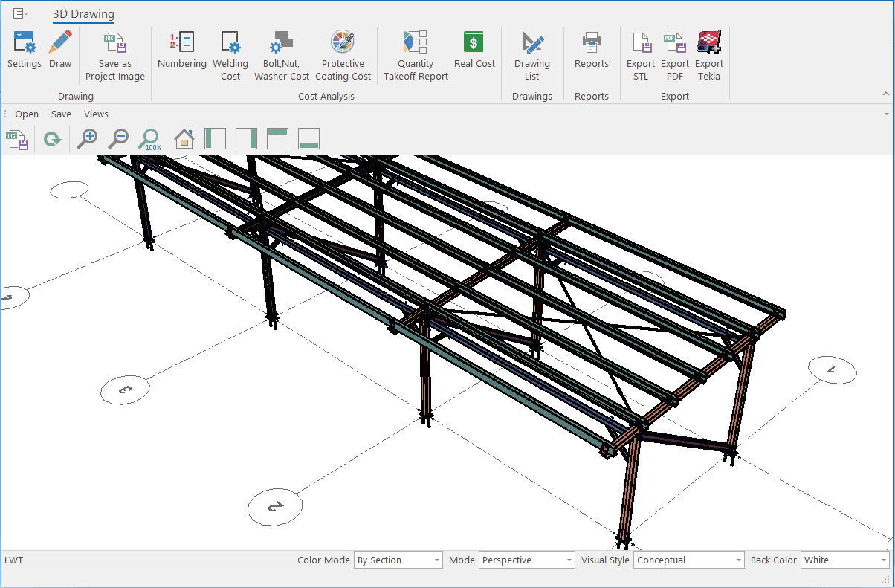Click the zoom in magnifier
895x588 pixels.
point(88,139)
